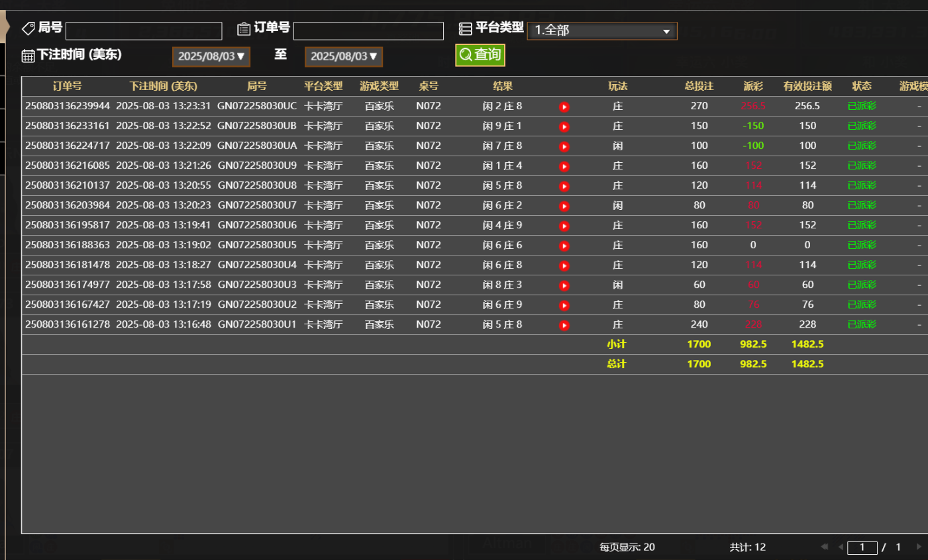Click the page number input showing 1
This screenshot has width=928, height=560.
pyautogui.click(x=862, y=547)
